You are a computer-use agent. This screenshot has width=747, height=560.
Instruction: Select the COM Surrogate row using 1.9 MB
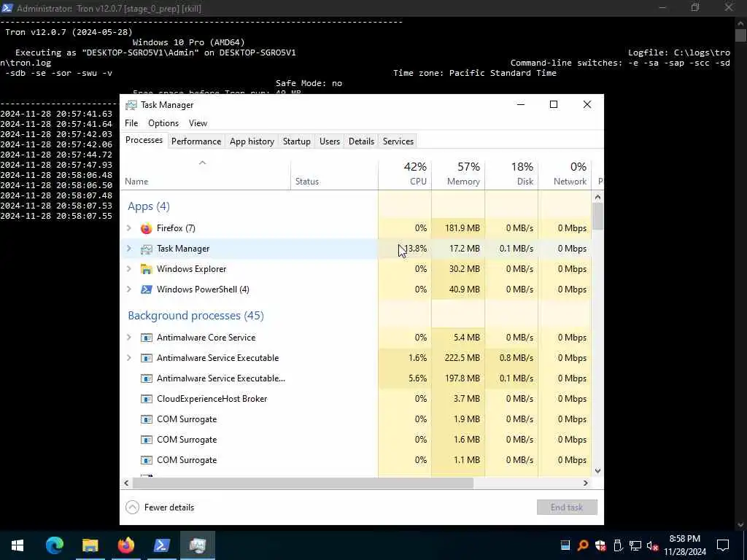356,419
